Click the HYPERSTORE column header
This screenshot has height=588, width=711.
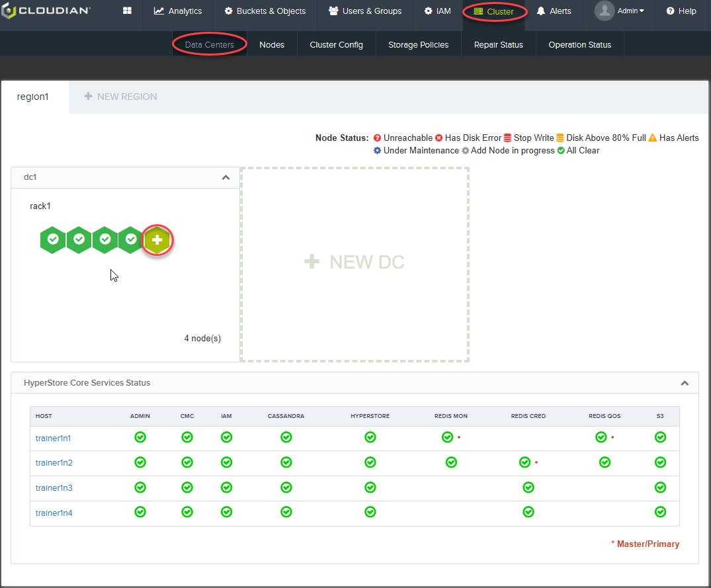tap(370, 416)
